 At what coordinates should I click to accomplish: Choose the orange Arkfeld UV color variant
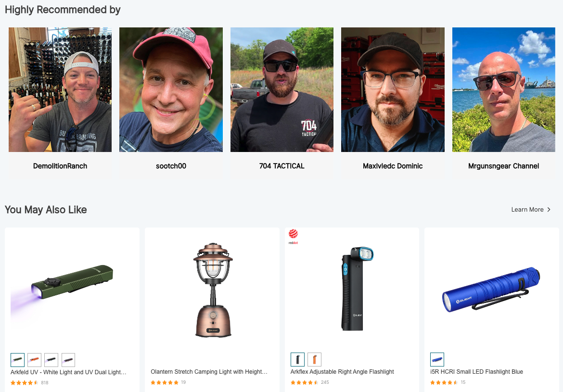pyautogui.click(x=35, y=360)
